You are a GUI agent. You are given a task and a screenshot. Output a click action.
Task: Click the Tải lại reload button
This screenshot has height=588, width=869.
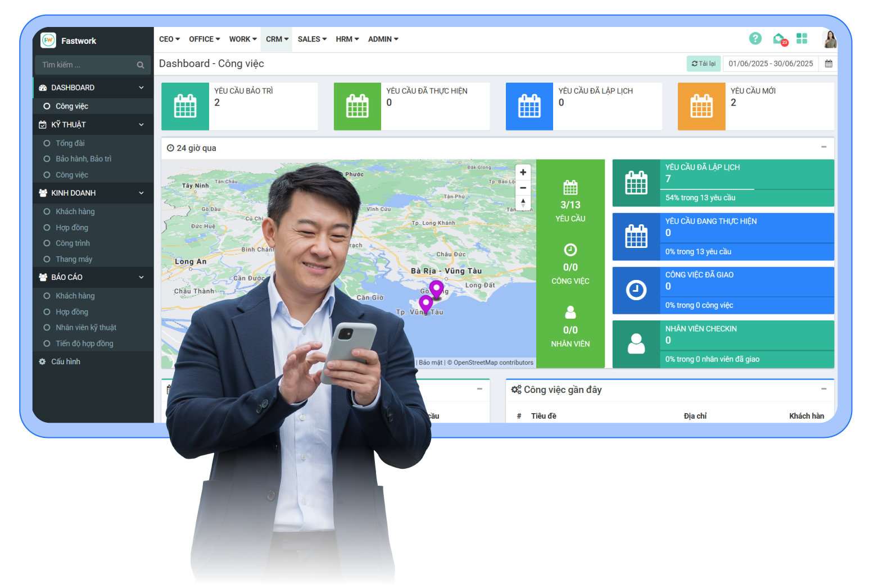[703, 64]
